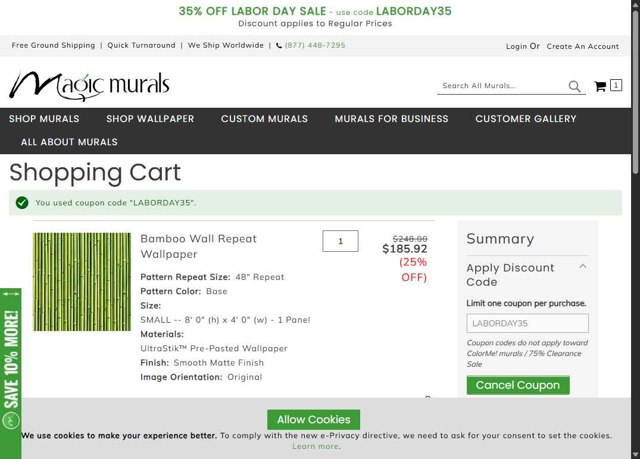Open All About Murals menu
Image resolution: width=640 pixels, height=459 pixels.
[69, 142]
